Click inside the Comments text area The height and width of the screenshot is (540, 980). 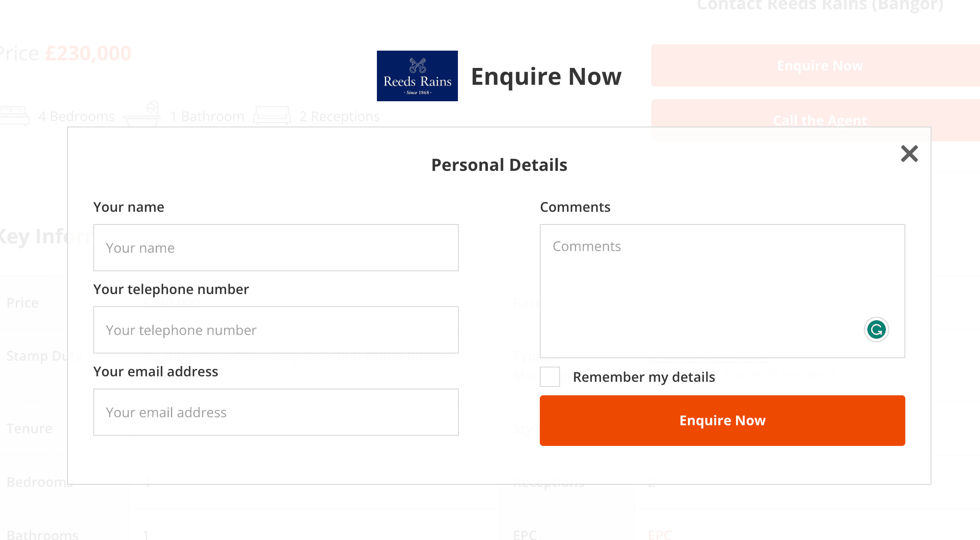click(x=722, y=291)
